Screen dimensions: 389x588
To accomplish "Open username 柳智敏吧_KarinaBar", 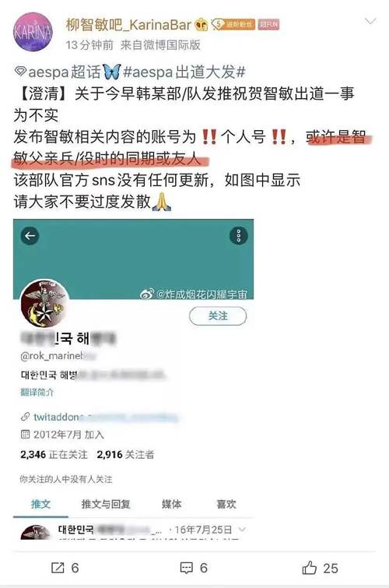I will pos(128,25).
